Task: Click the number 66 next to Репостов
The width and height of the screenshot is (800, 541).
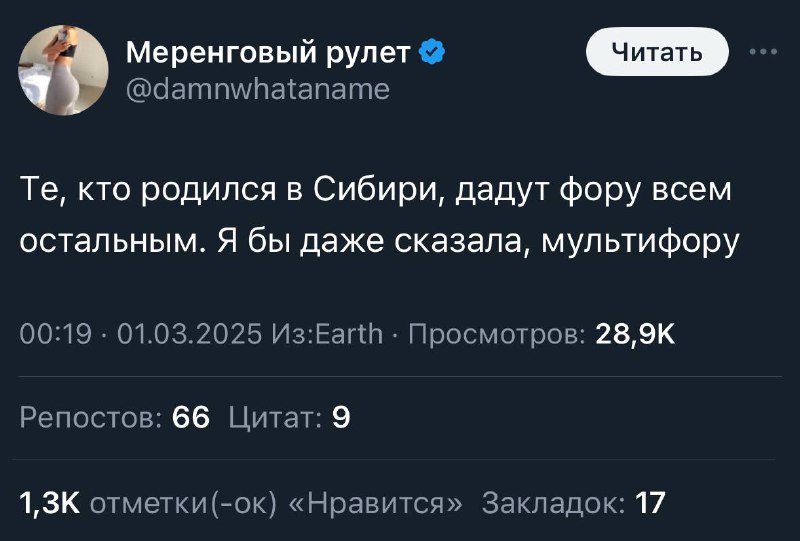Action: coord(191,417)
